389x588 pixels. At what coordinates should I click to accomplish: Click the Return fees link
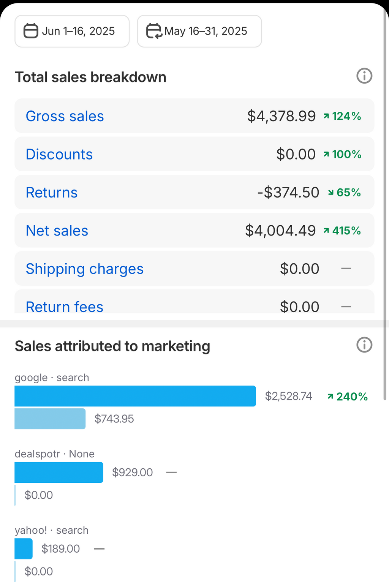(64, 307)
